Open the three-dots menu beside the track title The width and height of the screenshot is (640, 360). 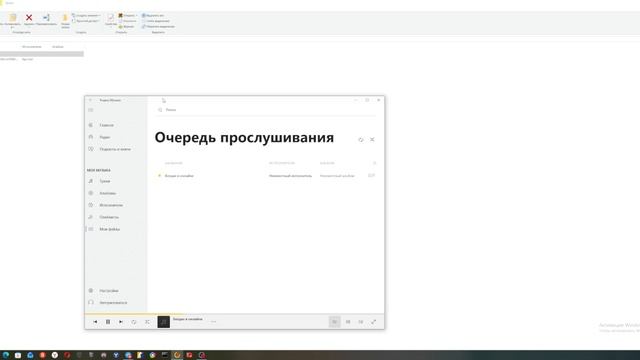click(x=213, y=322)
